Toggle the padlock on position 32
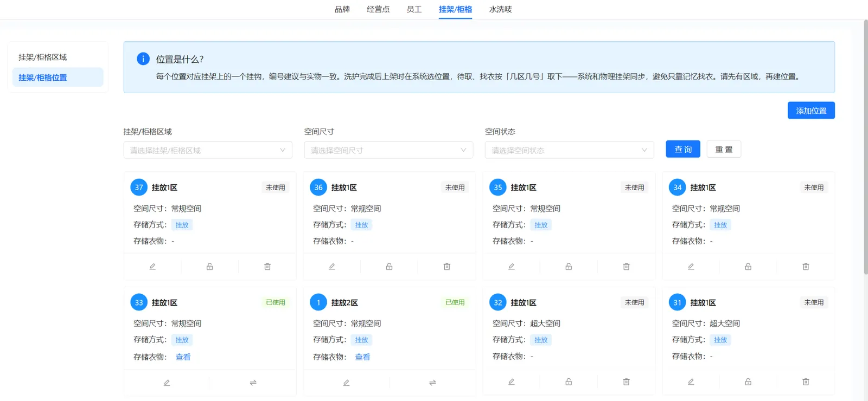Screen dimensions: 868x401 tap(569, 382)
